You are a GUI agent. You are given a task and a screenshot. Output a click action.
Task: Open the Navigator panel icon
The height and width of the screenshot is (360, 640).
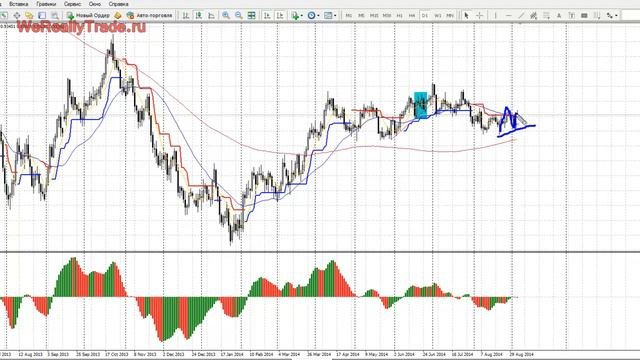29,16
